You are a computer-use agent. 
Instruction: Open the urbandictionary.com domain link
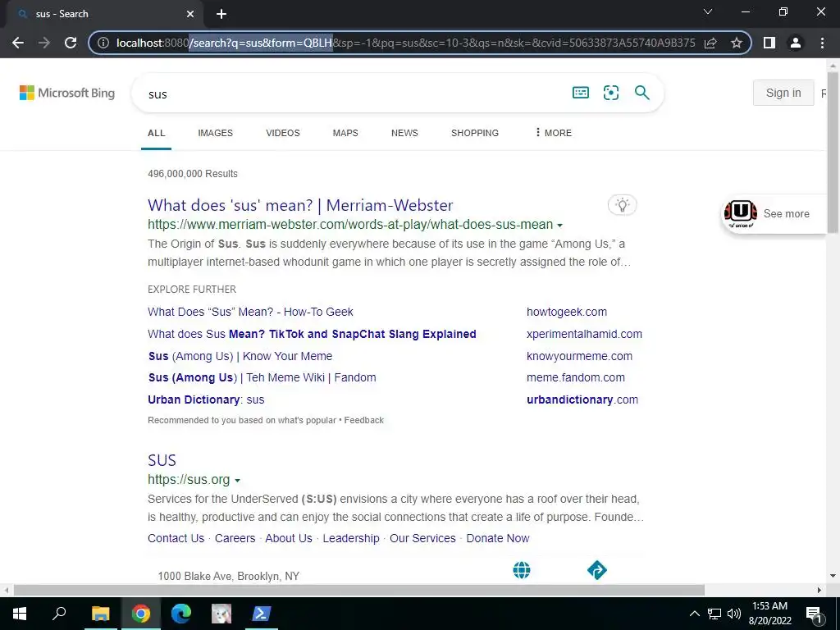tap(582, 399)
